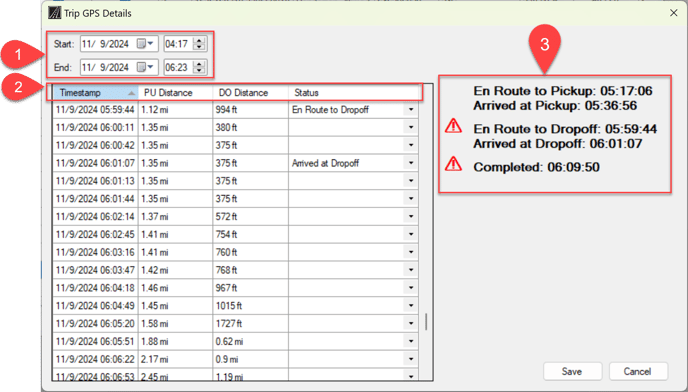
Task: Click the Start time value 04:17
Action: click(x=177, y=44)
